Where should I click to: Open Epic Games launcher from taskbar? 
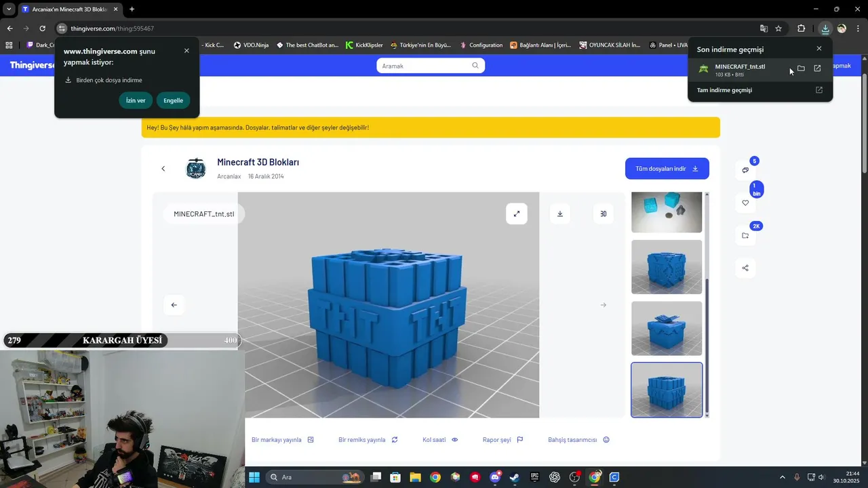(x=534, y=477)
